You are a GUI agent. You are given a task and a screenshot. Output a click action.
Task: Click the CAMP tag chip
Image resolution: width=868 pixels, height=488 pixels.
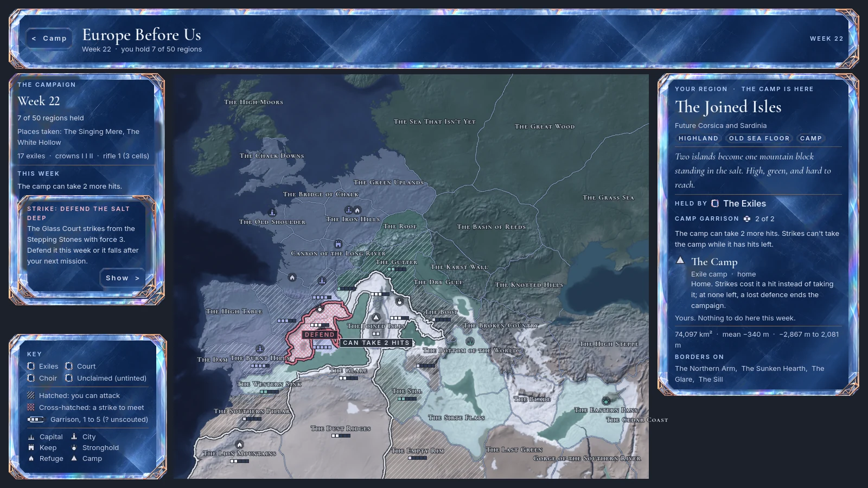tap(810, 138)
